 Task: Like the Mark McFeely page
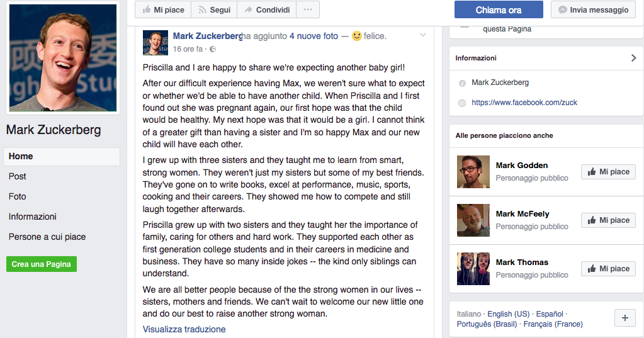click(608, 220)
